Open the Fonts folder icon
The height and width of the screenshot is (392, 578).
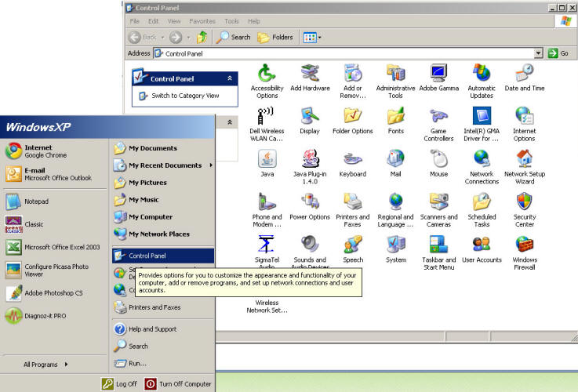[x=395, y=116]
